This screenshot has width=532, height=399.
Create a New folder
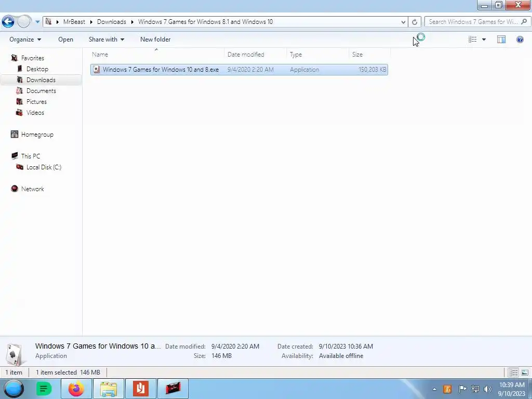[155, 39]
